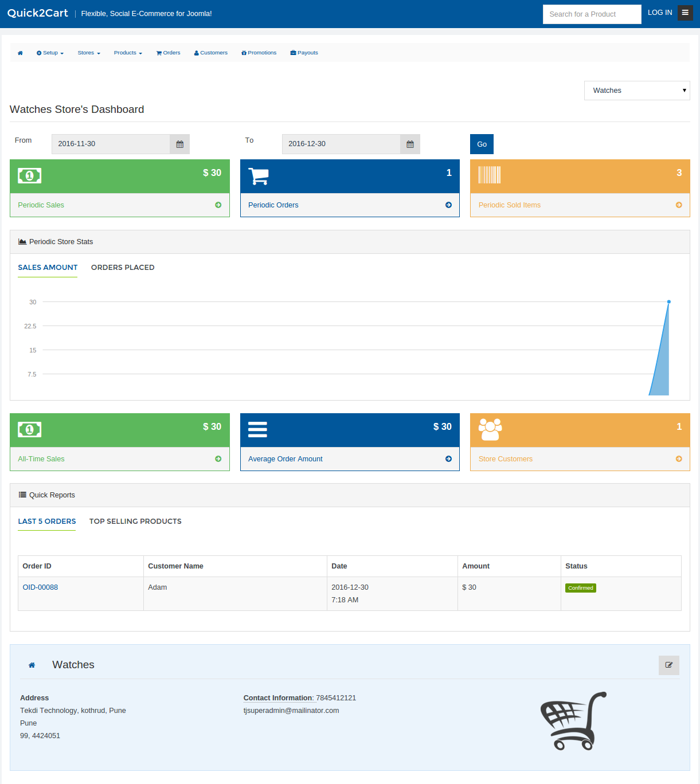The image size is (700, 784).
Task: Click the Amount column header
Action: pos(509,566)
